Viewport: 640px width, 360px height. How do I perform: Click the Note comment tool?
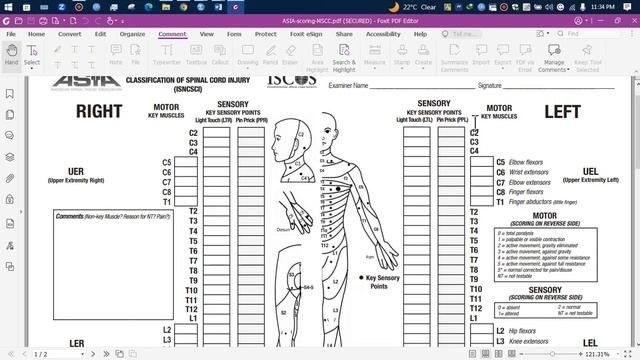pyautogui.click(x=116, y=55)
